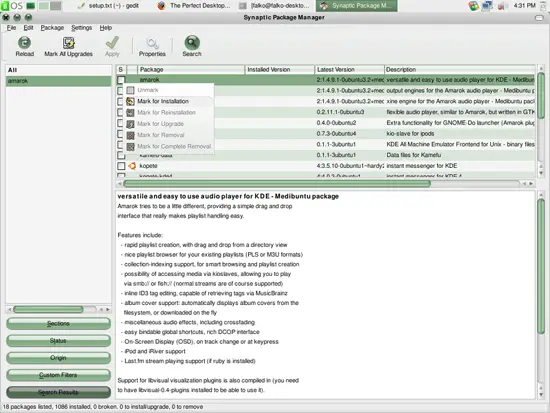Screen dimensions: 550x413
Task: Sort by the Latest Version column header
Action: (349, 69)
